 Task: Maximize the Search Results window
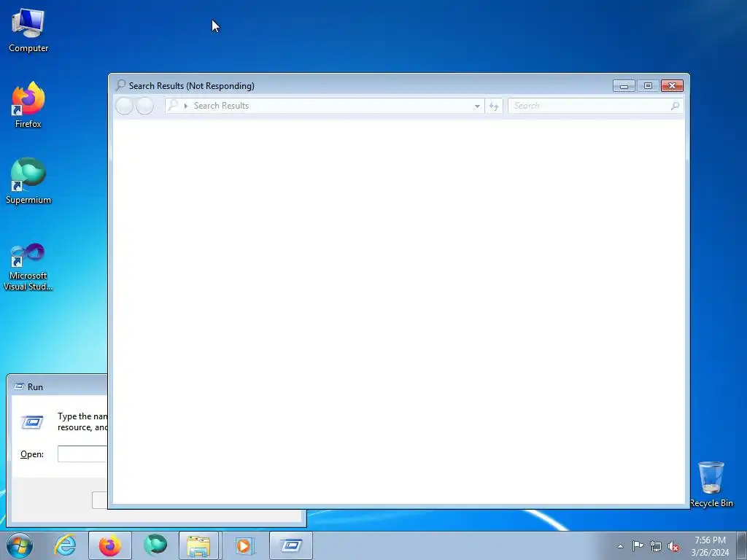point(648,86)
